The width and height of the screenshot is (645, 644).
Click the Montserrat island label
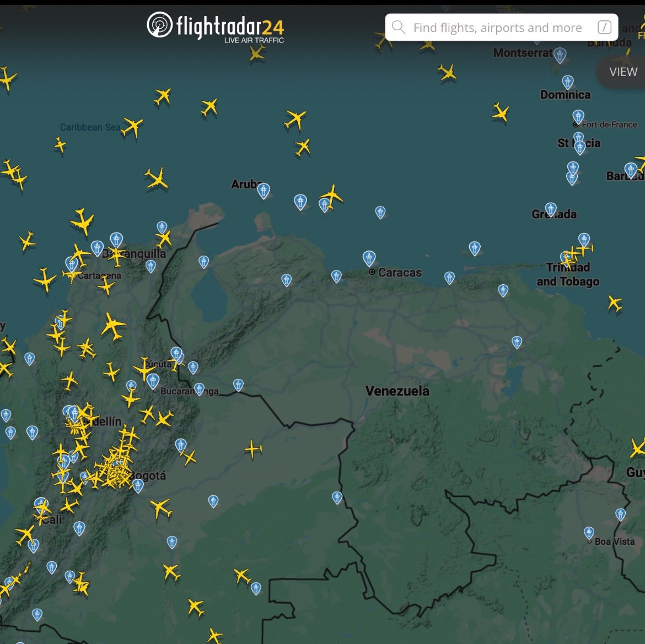pos(523,52)
